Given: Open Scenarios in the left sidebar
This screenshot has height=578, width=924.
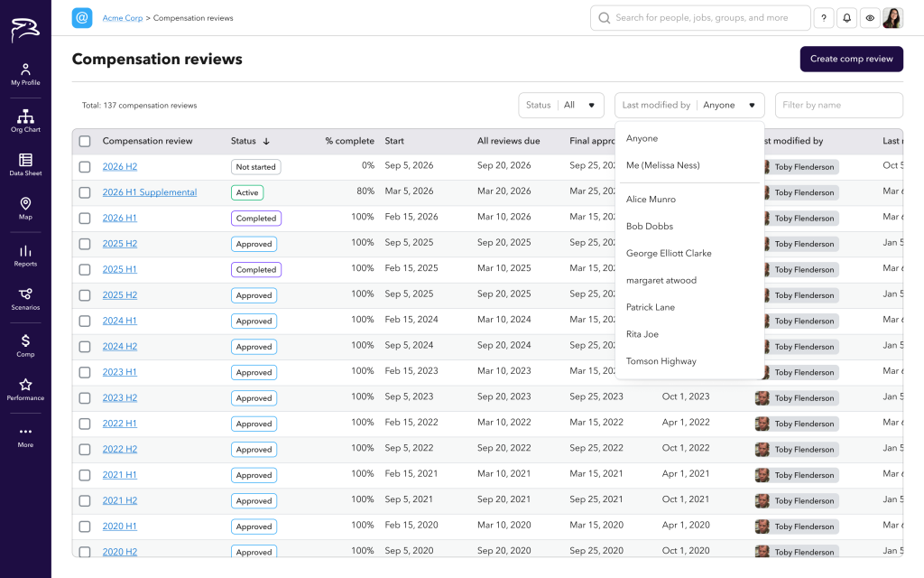Looking at the screenshot, I should click(x=25, y=299).
